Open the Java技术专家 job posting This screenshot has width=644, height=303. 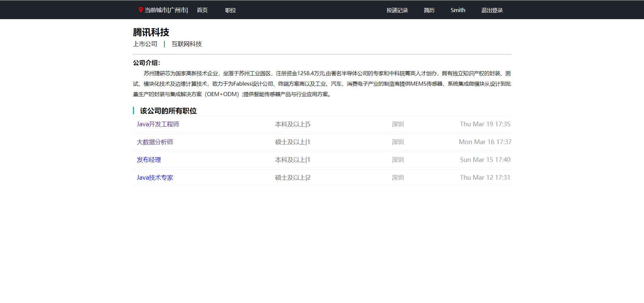155,178
